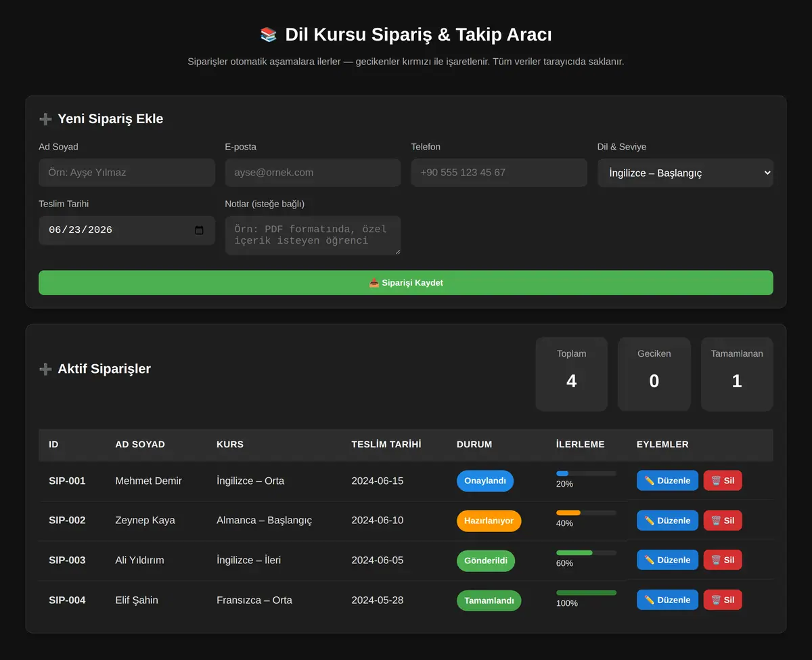Click the Tamamlandı status badge
The image size is (812, 660).
[489, 600]
